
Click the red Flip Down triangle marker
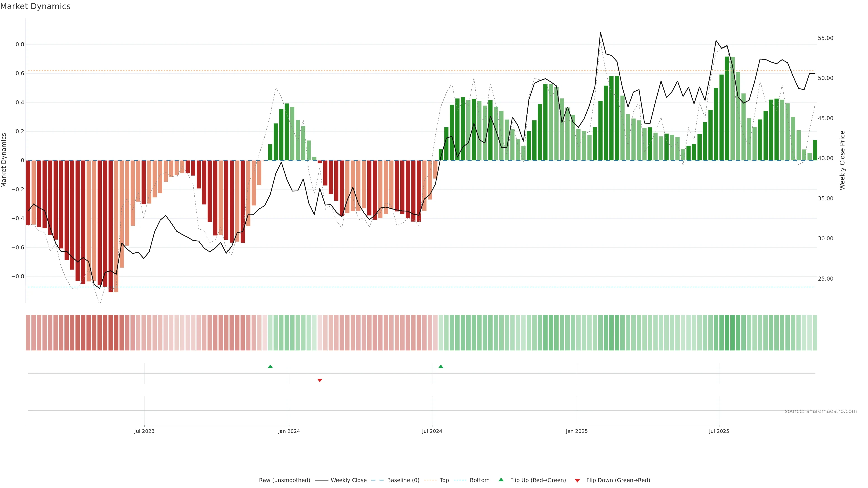coord(320,380)
